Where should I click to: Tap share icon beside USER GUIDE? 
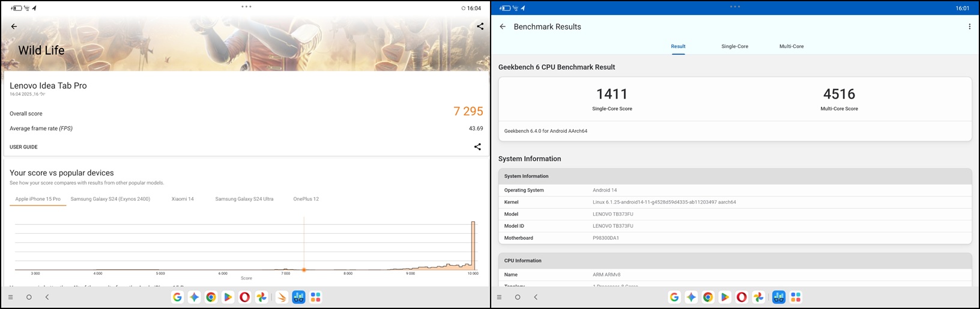(x=477, y=147)
